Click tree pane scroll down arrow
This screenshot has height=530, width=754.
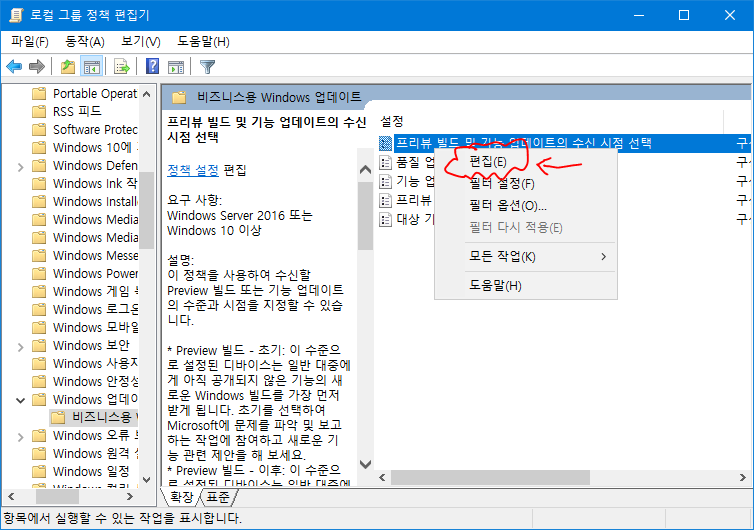click(147, 480)
